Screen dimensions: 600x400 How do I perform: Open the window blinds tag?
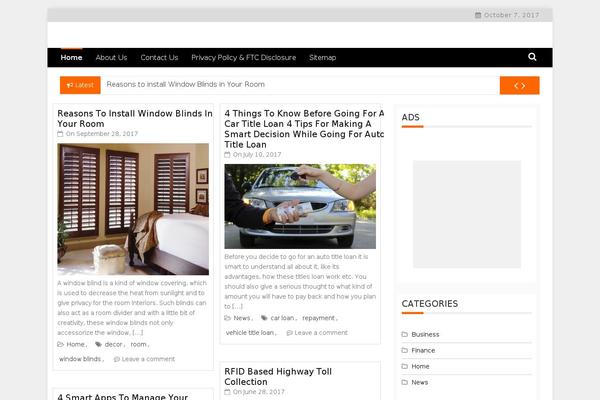coord(80,359)
